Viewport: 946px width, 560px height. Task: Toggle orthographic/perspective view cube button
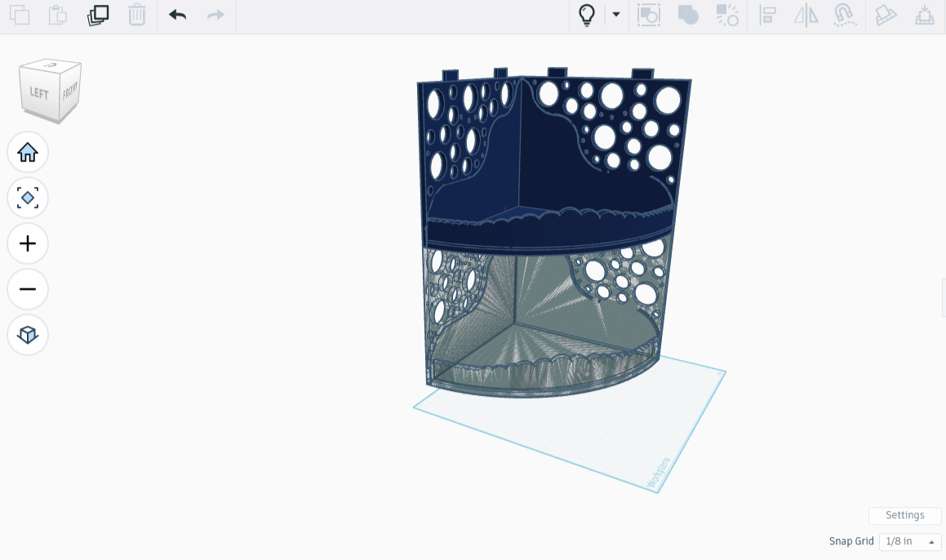28,335
